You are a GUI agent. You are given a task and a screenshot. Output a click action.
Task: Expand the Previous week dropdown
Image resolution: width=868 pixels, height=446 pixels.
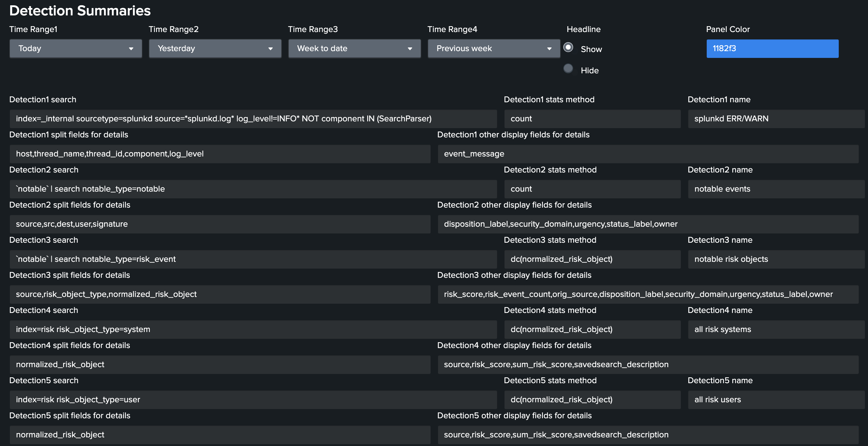click(x=494, y=49)
